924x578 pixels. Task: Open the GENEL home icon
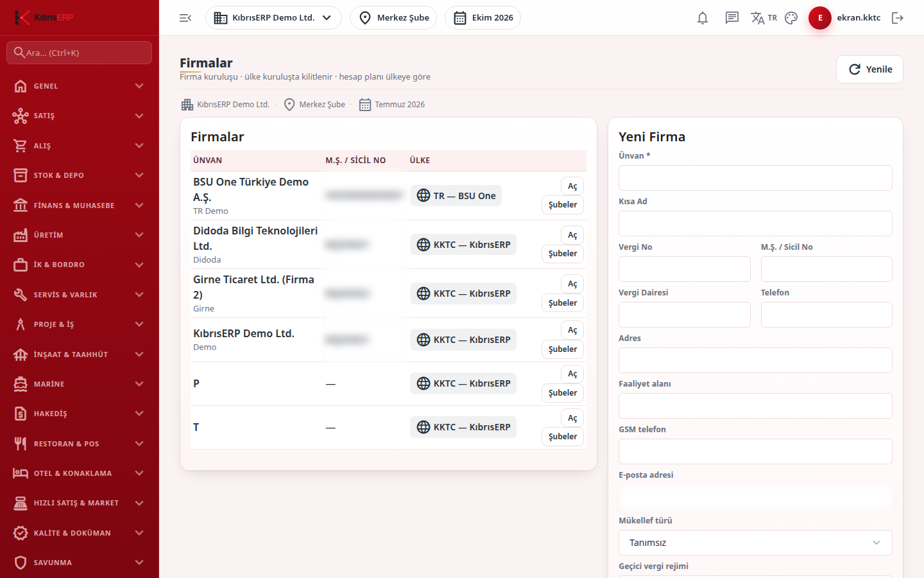point(21,86)
